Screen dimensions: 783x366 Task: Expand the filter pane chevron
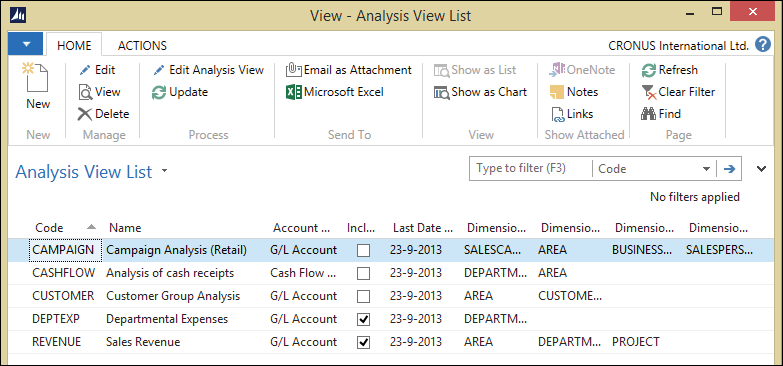[762, 169]
